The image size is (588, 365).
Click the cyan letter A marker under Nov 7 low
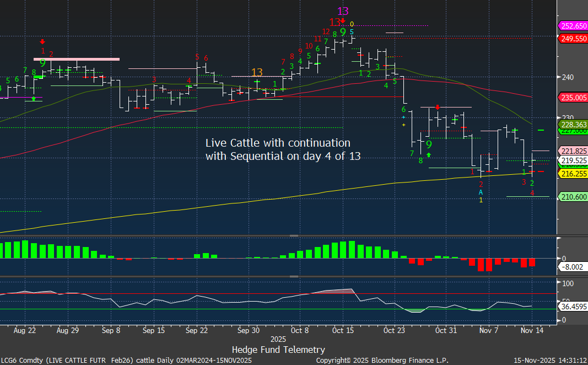point(481,192)
